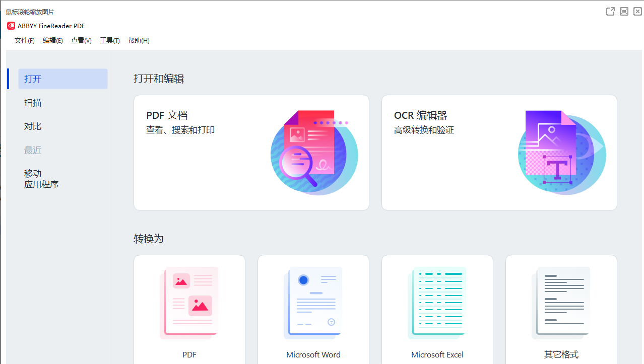Click the Microsoft Word label text
Viewport: 644px width, 364px height.
313,355
